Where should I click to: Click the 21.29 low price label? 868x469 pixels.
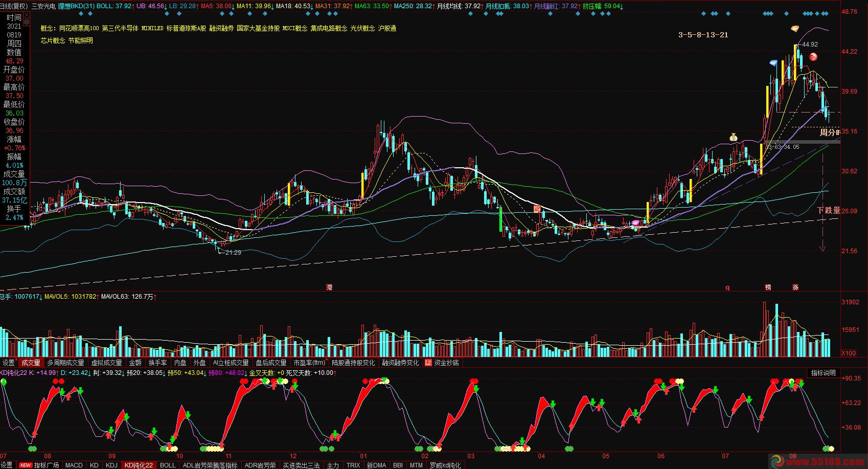tap(233, 252)
